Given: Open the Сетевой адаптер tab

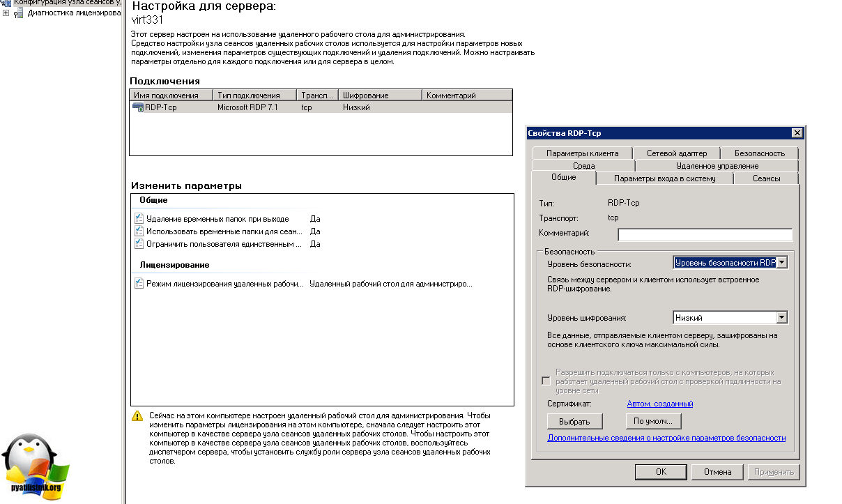Looking at the screenshot, I should coord(676,153).
